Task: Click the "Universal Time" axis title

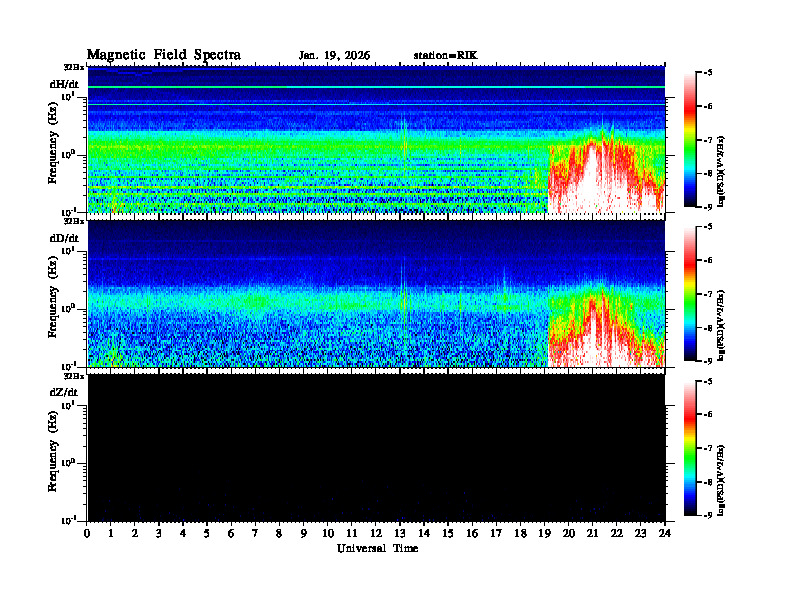Action: [x=377, y=548]
